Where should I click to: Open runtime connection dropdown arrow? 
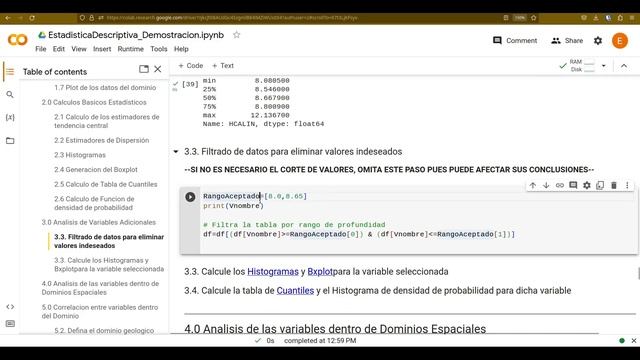click(604, 66)
